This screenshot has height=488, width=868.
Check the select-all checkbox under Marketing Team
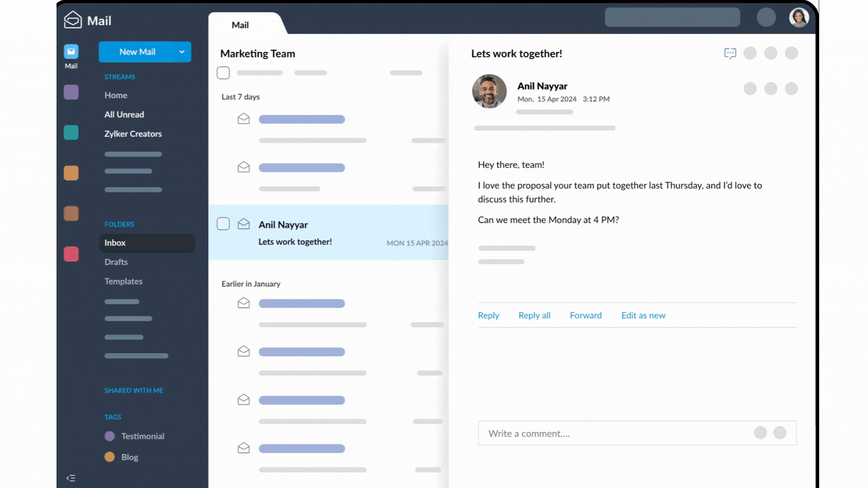click(x=223, y=73)
